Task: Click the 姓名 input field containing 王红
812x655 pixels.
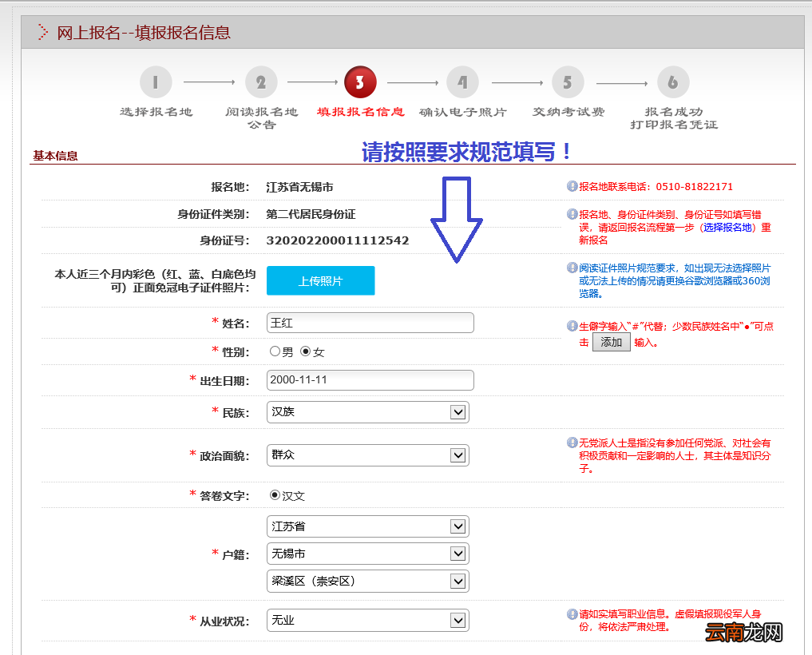Action: pyautogui.click(x=370, y=323)
